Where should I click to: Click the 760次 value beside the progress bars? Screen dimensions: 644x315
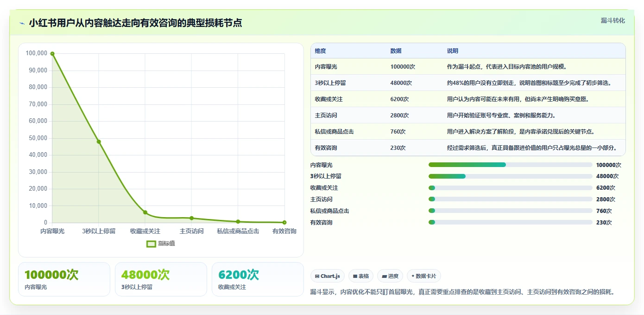[x=604, y=211]
